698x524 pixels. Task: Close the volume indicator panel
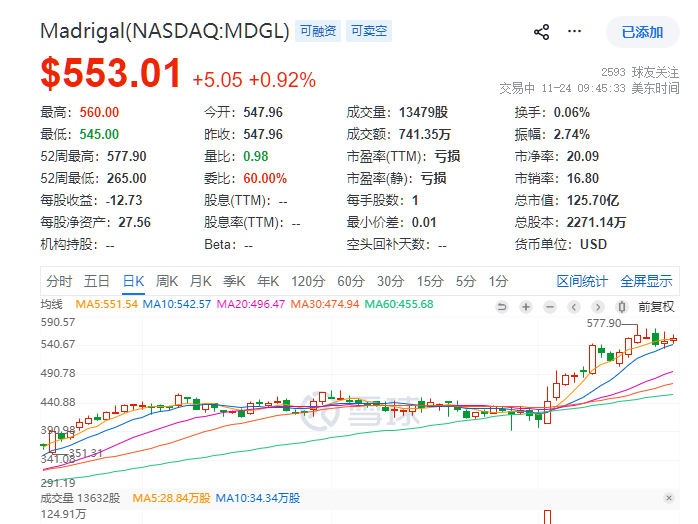(x=669, y=498)
